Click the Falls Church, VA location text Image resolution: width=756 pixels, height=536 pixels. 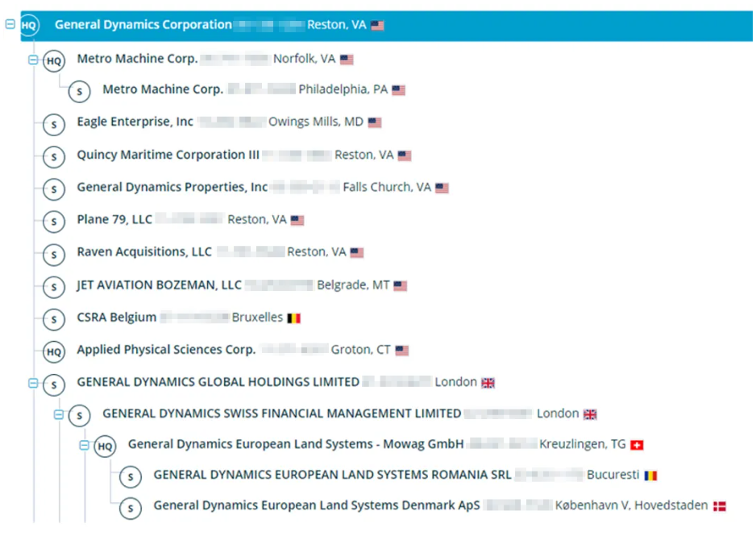(387, 187)
